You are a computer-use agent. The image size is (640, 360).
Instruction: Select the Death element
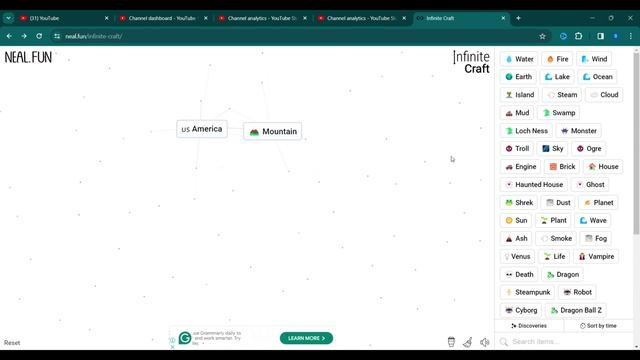coord(519,274)
